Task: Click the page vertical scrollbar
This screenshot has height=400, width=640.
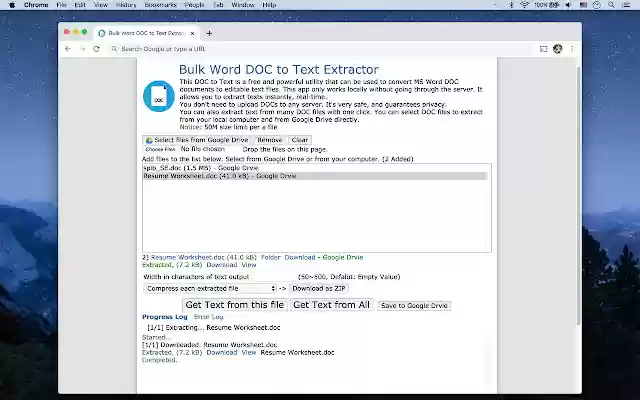Action: point(579,196)
